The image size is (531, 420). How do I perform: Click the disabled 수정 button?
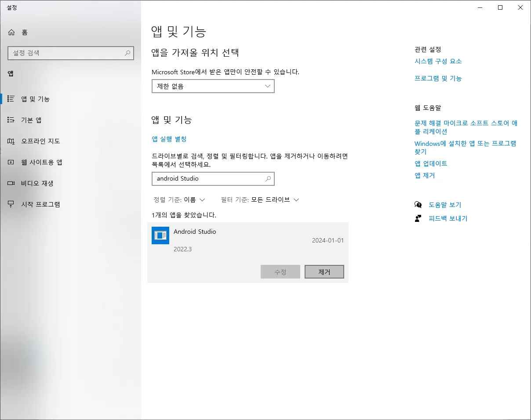click(x=280, y=272)
